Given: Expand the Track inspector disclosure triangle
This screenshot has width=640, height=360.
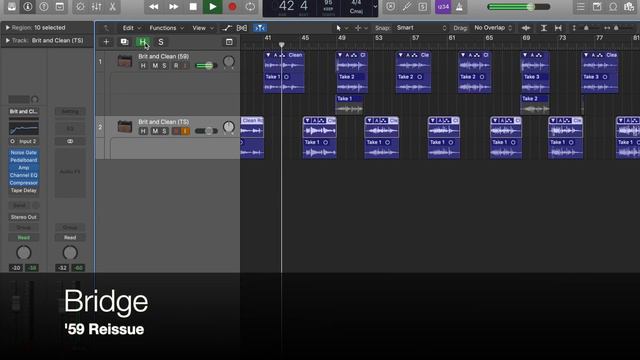Looking at the screenshot, I should pyautogui.click(x=7, y=40).
